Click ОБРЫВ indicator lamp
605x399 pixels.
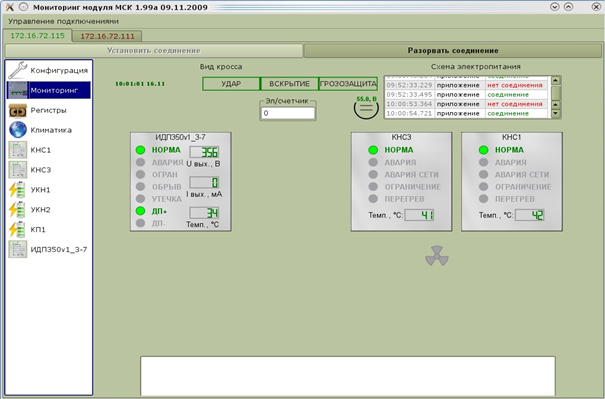pos(140,186)
